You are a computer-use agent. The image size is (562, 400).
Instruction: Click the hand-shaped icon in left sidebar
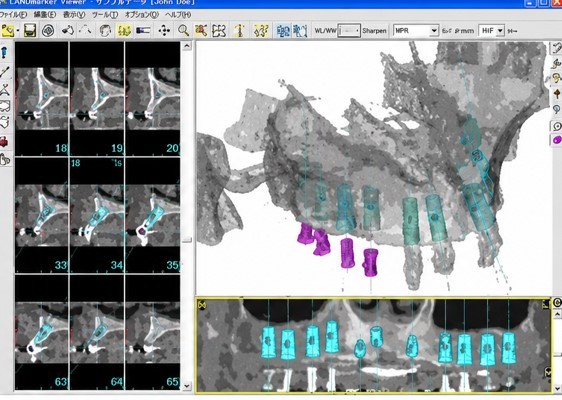5,159
